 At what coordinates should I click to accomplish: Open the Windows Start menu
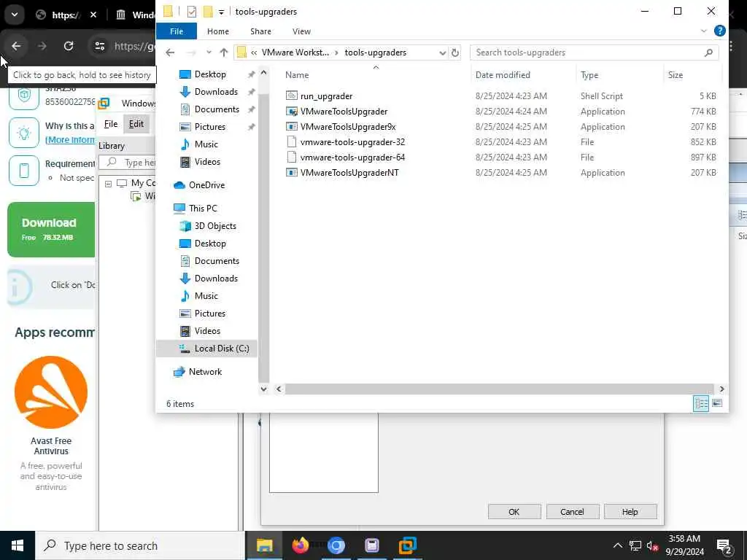point(18,545)
